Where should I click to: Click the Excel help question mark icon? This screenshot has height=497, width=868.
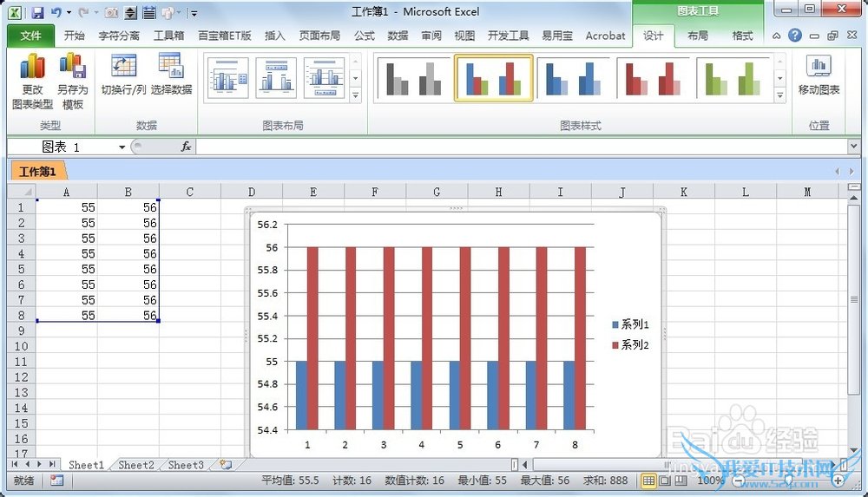[x=795, y=36]
